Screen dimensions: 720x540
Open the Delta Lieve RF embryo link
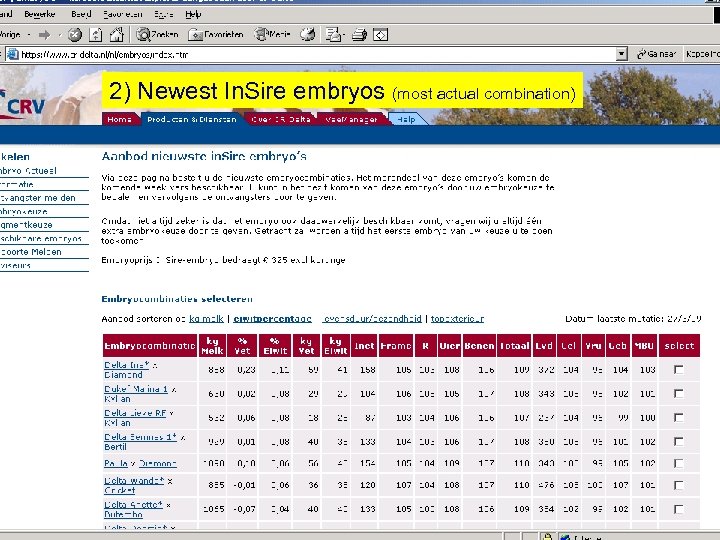(x=135, y=413)
